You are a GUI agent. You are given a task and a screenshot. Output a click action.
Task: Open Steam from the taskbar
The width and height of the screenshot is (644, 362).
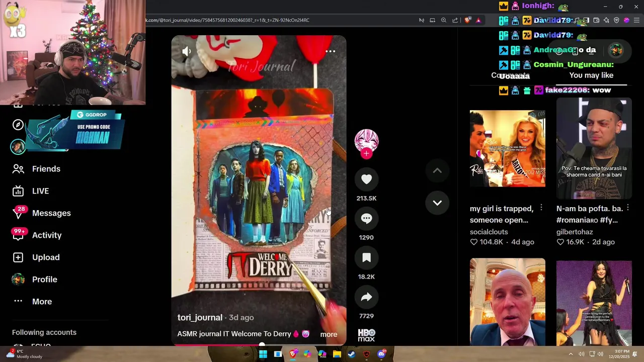coord(352,354)
